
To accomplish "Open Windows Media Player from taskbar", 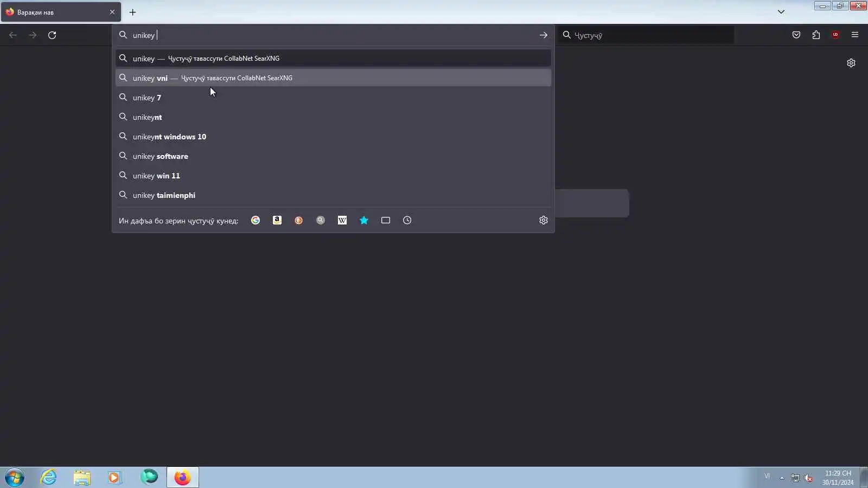I will tap(114, 477).
